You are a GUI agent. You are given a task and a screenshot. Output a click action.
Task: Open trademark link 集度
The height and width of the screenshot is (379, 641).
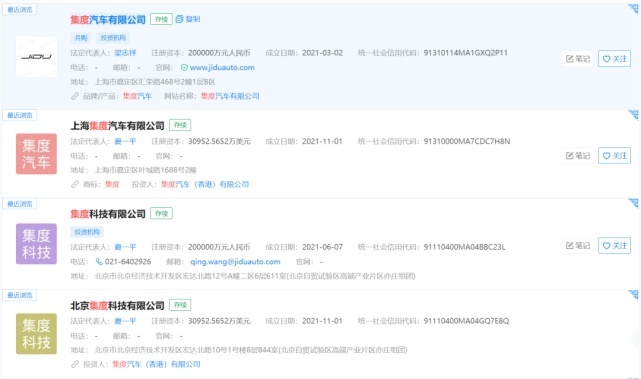[112, 184]
